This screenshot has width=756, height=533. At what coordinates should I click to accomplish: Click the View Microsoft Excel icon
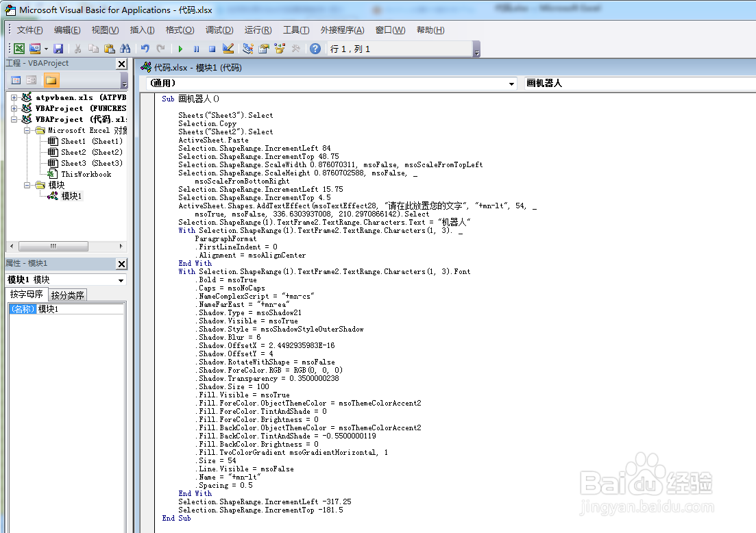click(19, 49)
